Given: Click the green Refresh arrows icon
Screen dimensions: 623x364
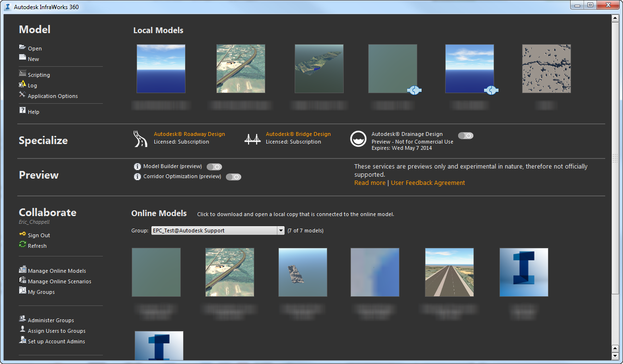Looking at the screenshot, I should pos(22,244).
